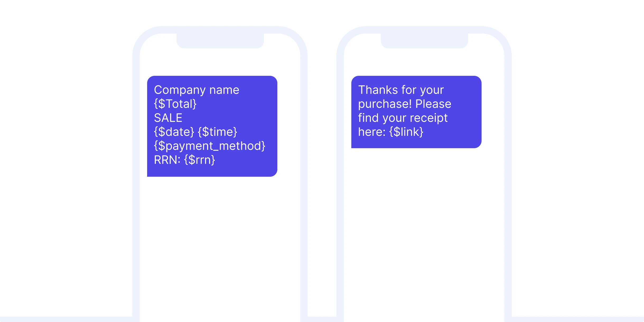Click the word "name" in the left bubble
Screen dimensions: 644x322
tap(224, 90)
